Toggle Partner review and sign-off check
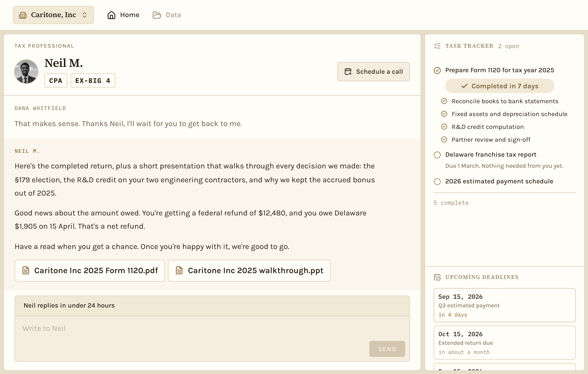The image size is (588, 374). point(444,140)
